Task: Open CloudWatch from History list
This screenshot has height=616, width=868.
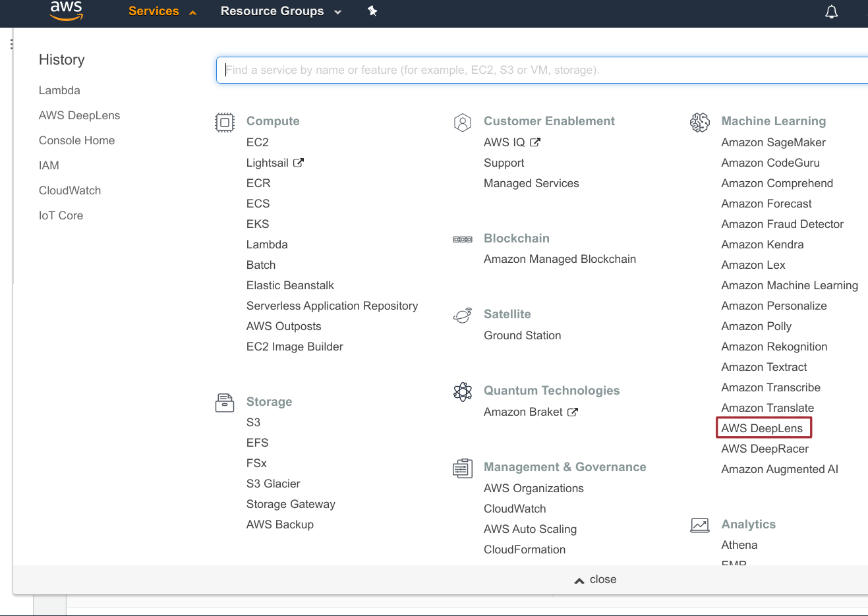Action: coord(70,190)
